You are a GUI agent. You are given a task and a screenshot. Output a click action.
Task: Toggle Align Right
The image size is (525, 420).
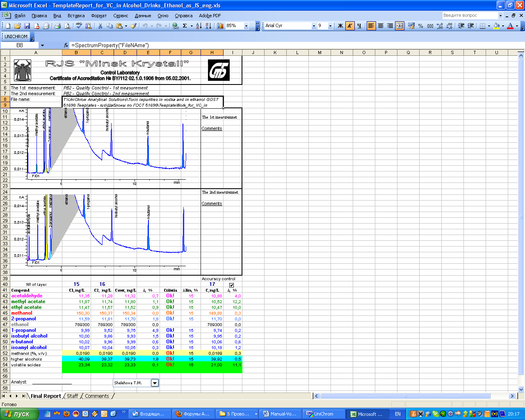(390, 26)
